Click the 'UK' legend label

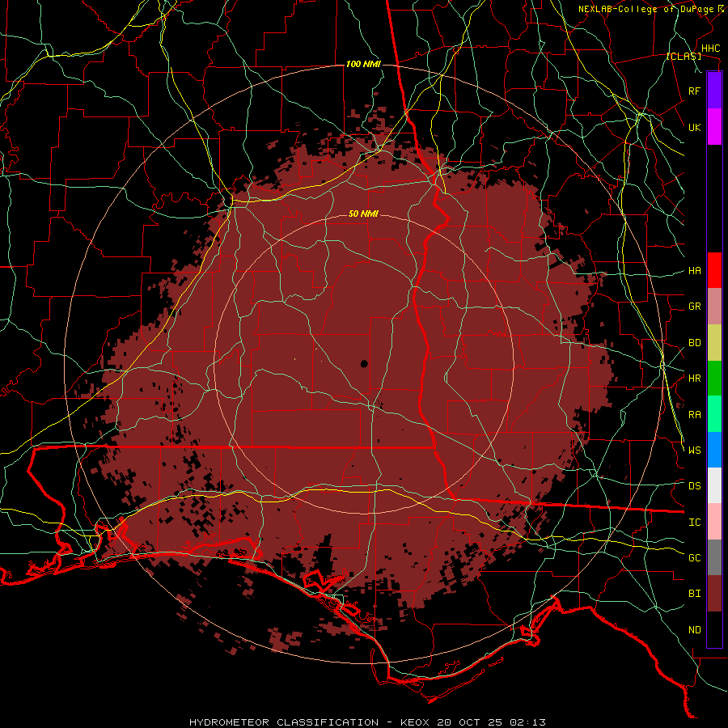pos(694,127)
